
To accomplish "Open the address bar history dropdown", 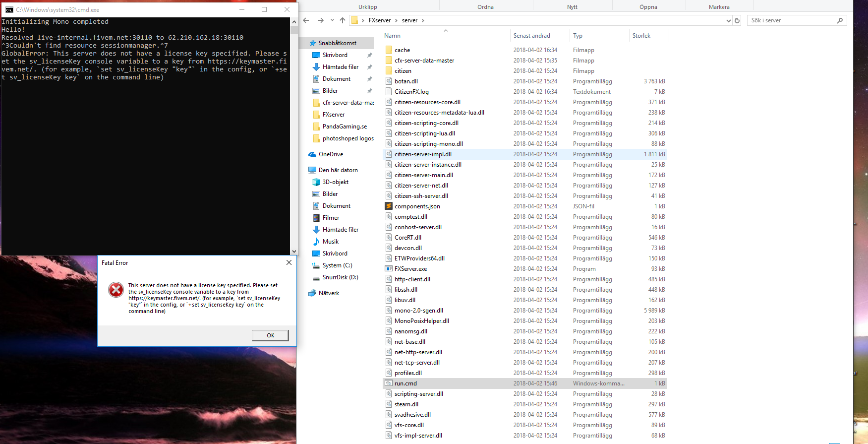I will point(728,20).
